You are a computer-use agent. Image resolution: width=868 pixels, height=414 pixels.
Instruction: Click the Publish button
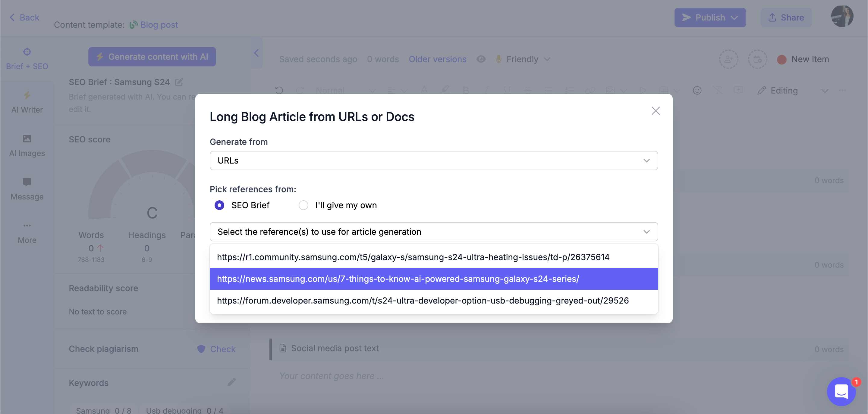[x=710, y=17]
